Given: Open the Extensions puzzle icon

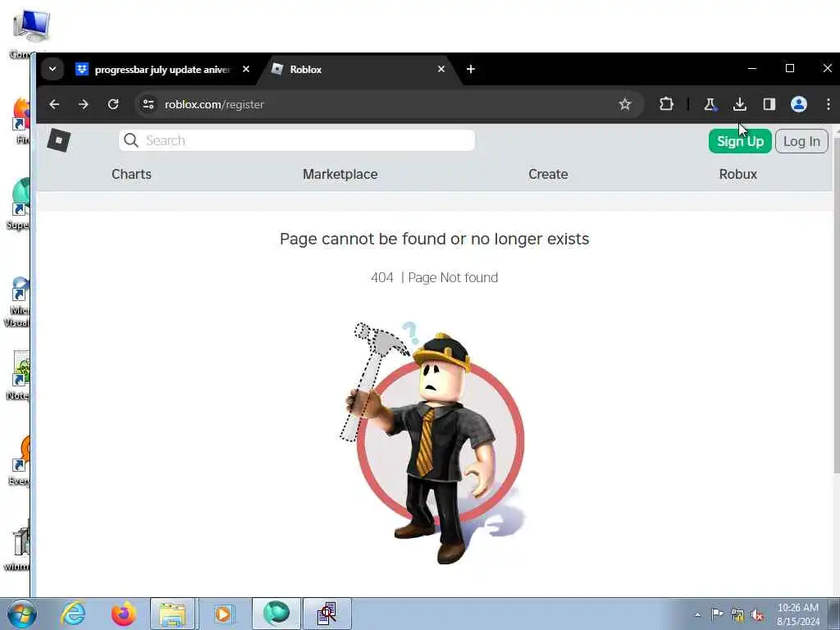Looking at the screenshot, I should [x=666, y=104].
